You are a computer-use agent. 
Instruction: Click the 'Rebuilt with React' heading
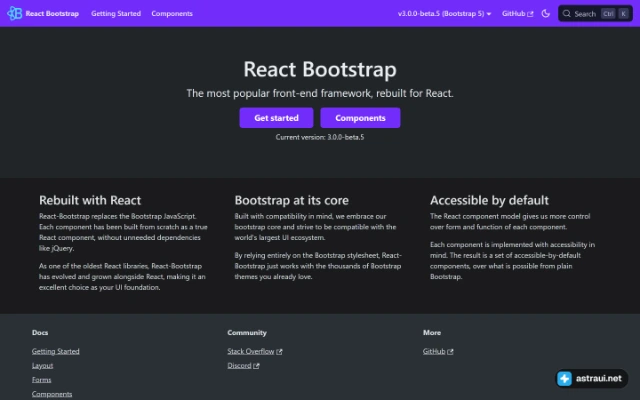[x=90, y=200]
